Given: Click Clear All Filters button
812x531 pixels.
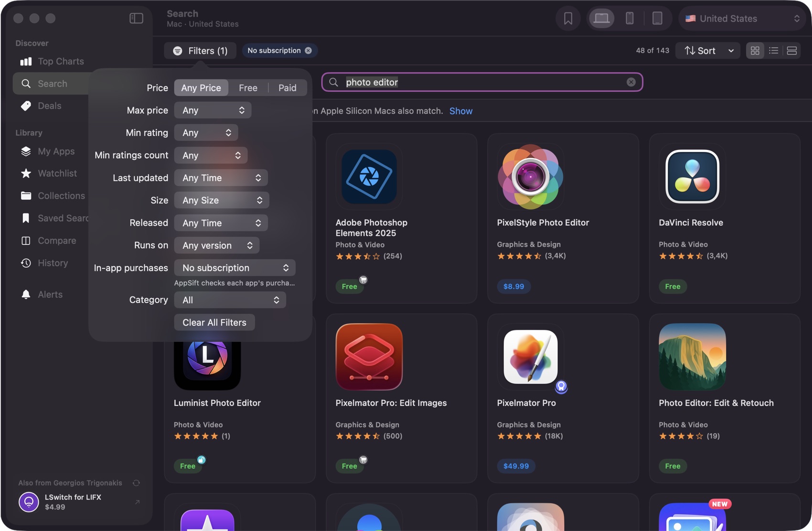Looking at the screenshot, I should pyautogui.click(x=214, y=322).
